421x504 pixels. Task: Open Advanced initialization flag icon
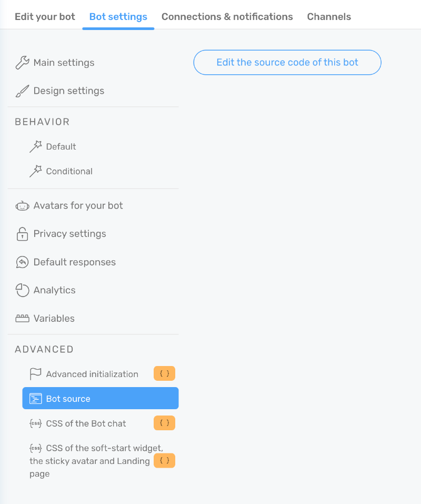(36, 373)
